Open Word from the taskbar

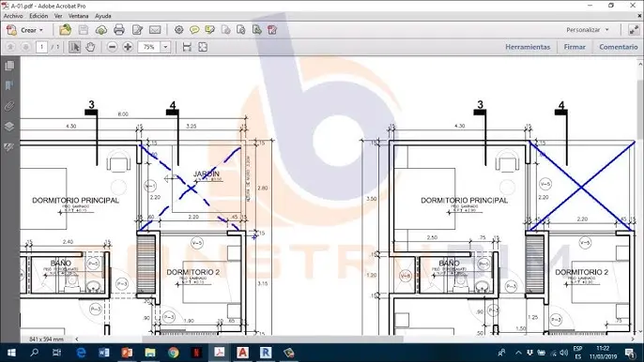coord(104,353)
